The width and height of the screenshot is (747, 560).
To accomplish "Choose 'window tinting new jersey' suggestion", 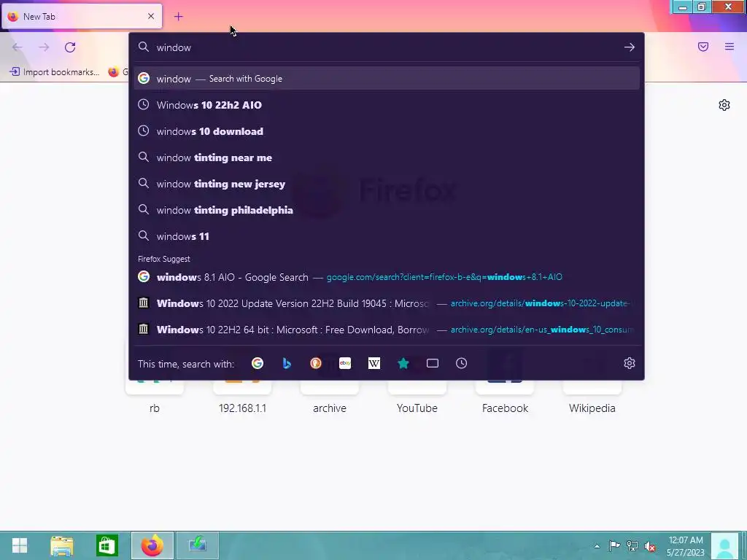I will [387, 184].
